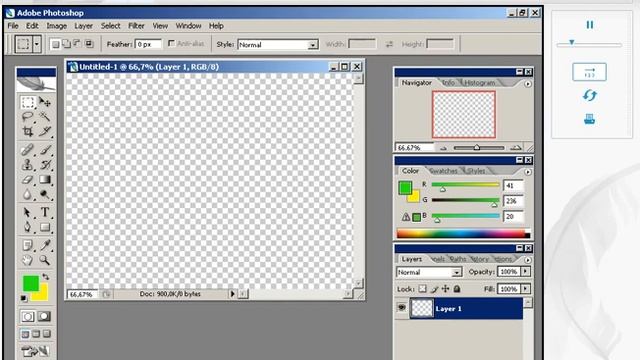
Task: Select Full Screen Mode with Menu Bar
Action: pyautogui.click(x=36, y=334)
